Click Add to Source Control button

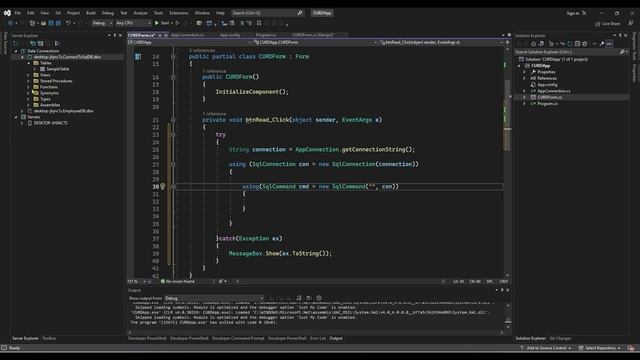(x=546, y=348)
